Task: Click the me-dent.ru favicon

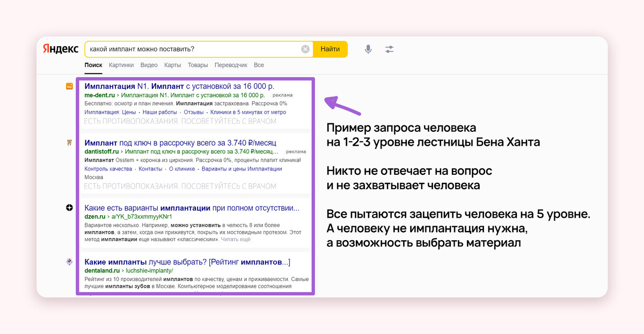Action: (x=69, y=86)
